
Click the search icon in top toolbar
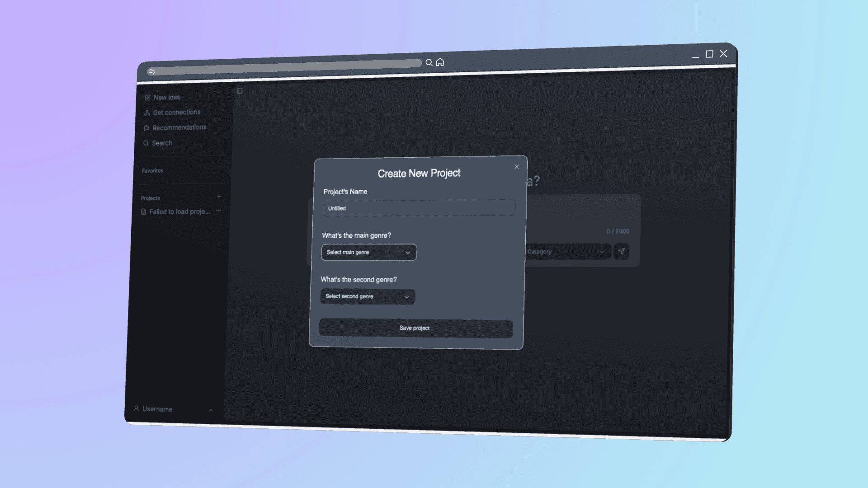(x=428, y=62)
